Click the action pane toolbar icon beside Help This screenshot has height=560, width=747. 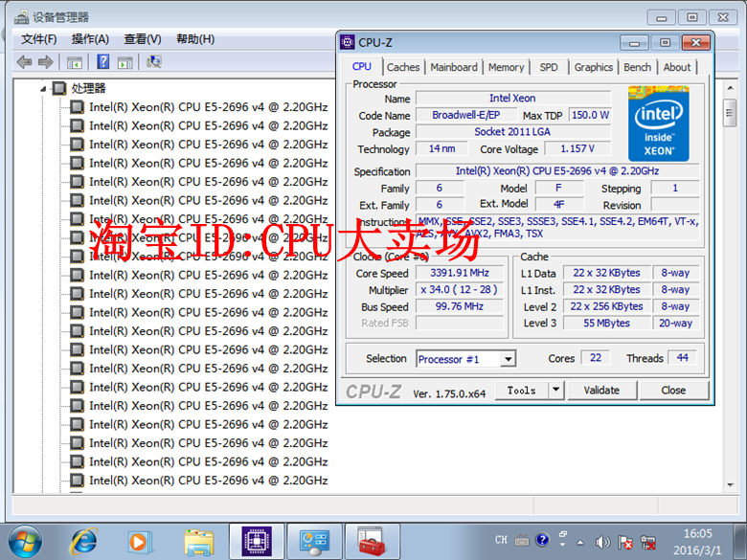point(124,62)
